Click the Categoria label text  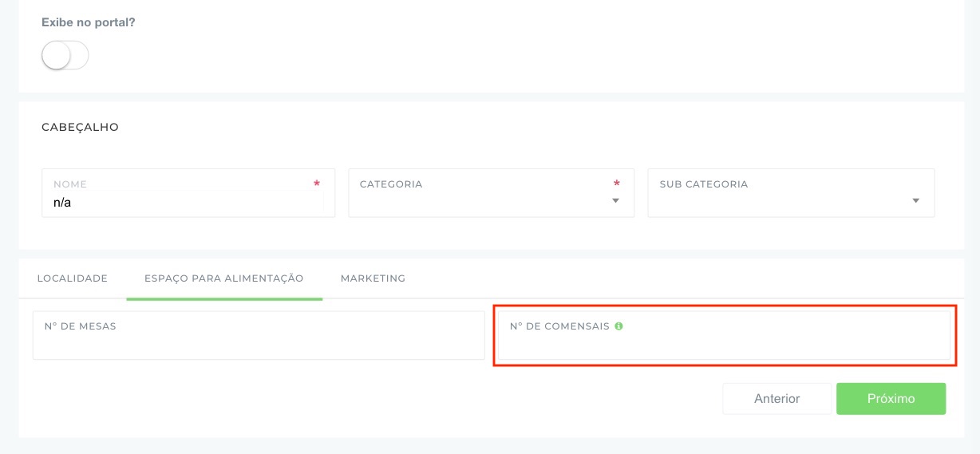391,184
